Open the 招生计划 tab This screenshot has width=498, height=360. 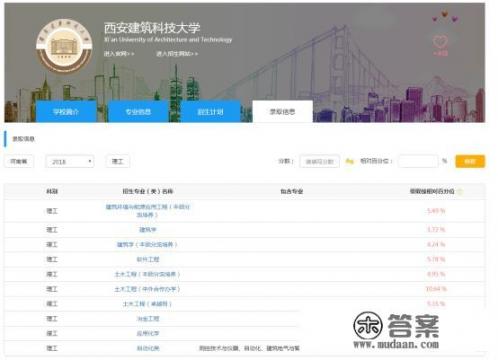[x=210, y=111]
